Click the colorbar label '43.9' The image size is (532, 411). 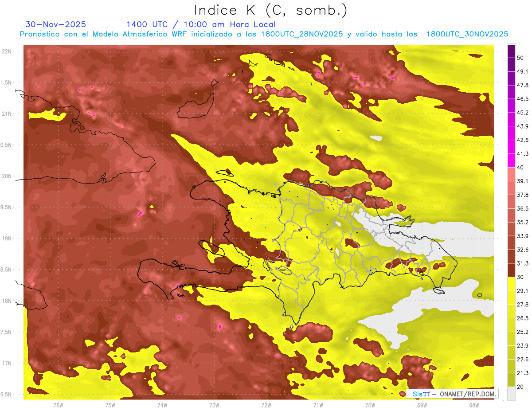[x=523, y=126]
